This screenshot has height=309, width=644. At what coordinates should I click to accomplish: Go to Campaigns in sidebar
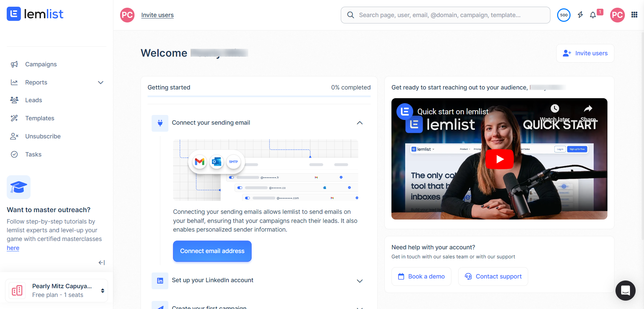click(x=41, y=64)
